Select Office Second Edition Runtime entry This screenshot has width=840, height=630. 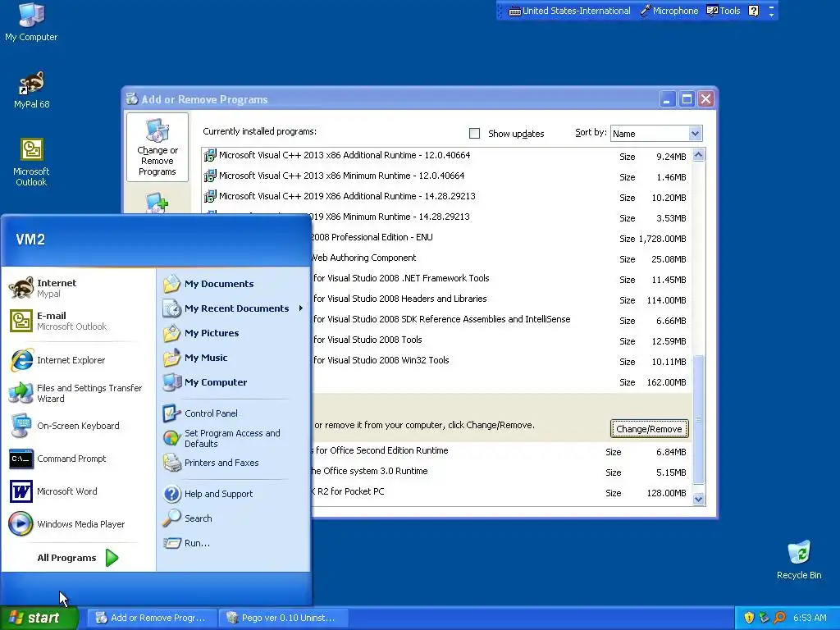coord(500,451)
